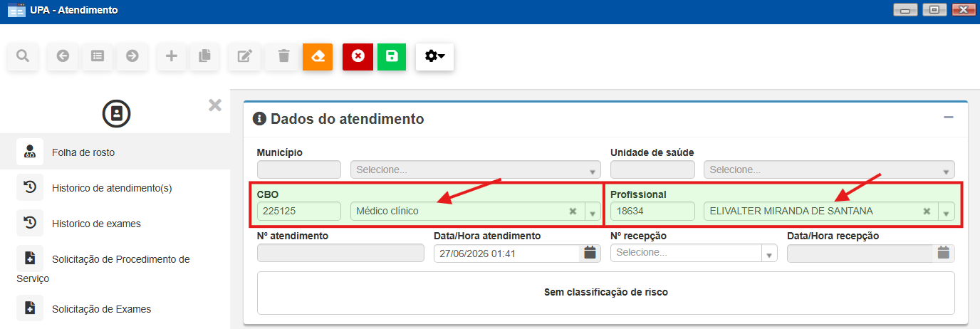Click the orange eraser clear button
This screenshot has height=329, width=980.
click(x=318, y=56)
